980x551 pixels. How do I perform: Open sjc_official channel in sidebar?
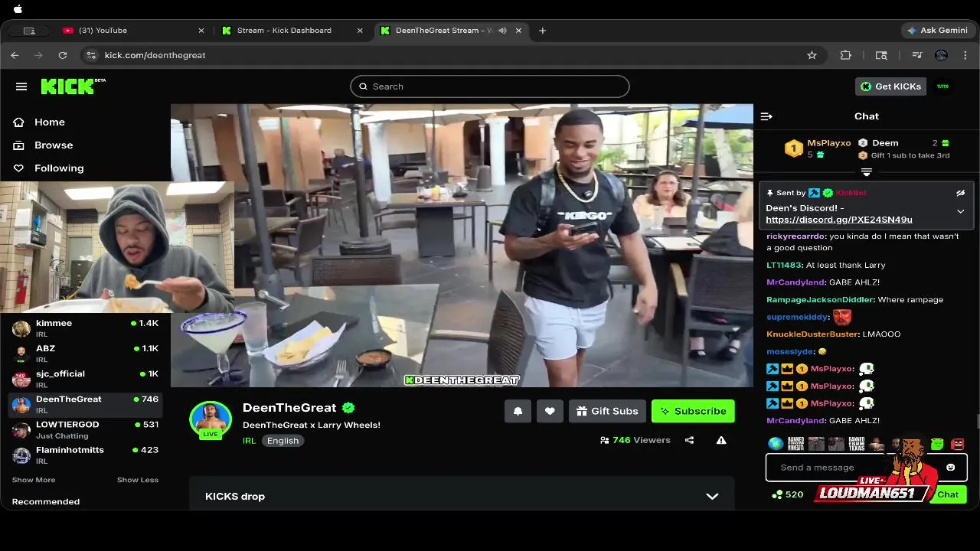tap(85, 379)
